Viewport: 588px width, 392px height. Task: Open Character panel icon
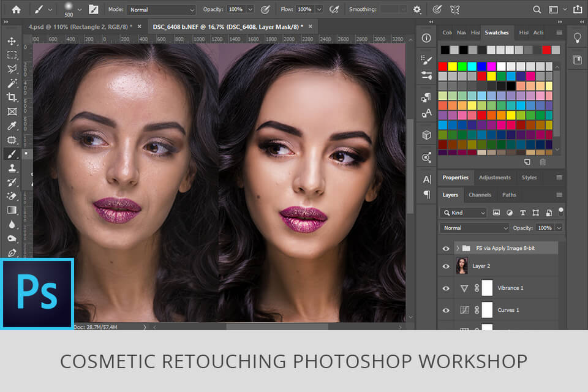point(427,179)
